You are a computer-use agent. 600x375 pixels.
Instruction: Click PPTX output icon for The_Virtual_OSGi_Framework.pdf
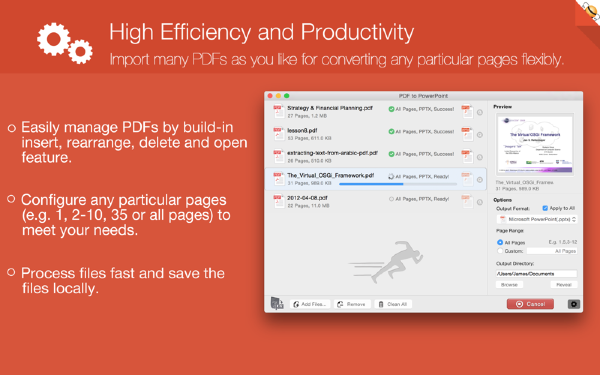pos(467,179)
